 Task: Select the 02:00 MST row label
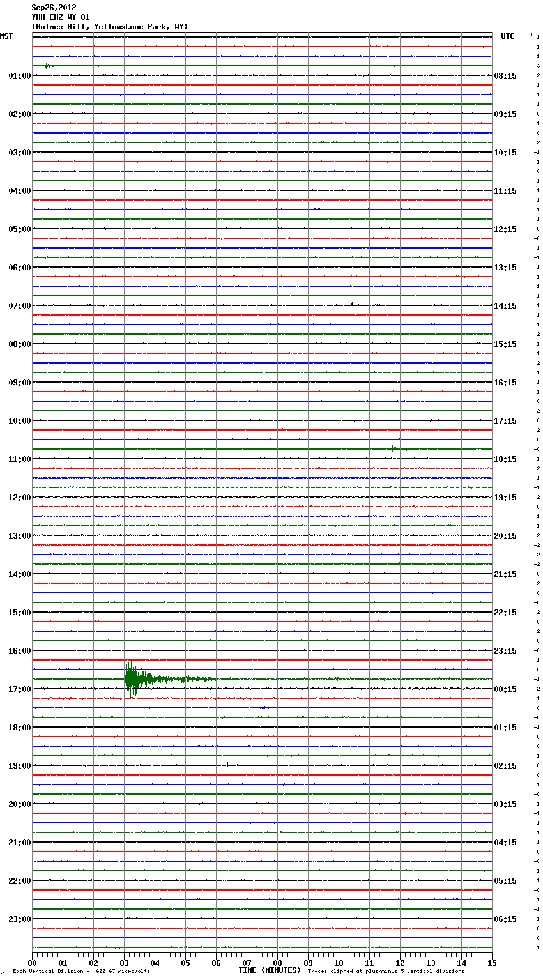pyautogui.click(x=19, y=114)
